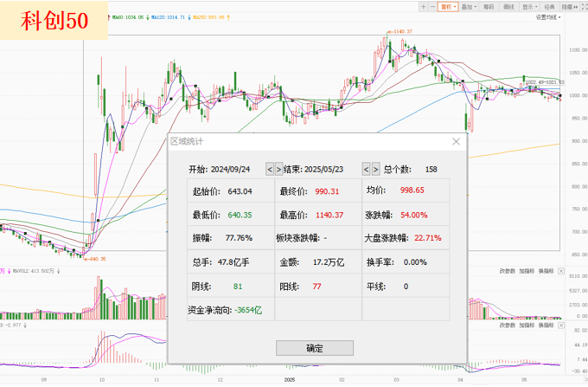
Task: Select the MA60 moving average label
Action: tap(128, 17)
